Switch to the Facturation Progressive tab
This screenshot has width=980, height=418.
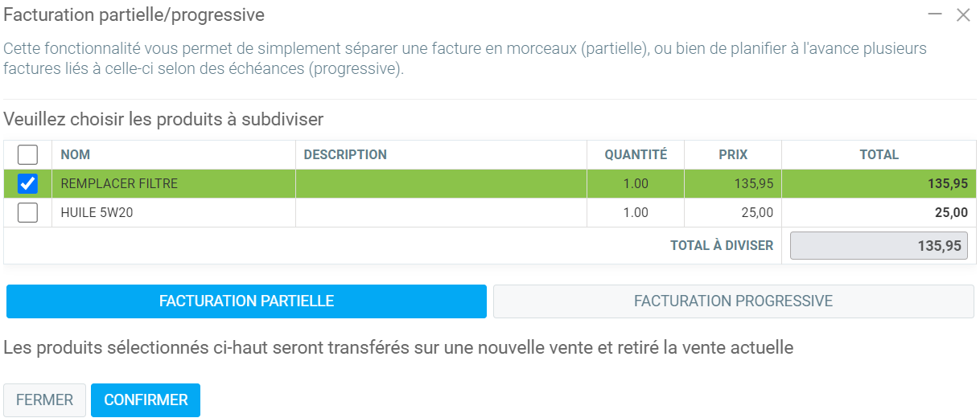point(733,301)
